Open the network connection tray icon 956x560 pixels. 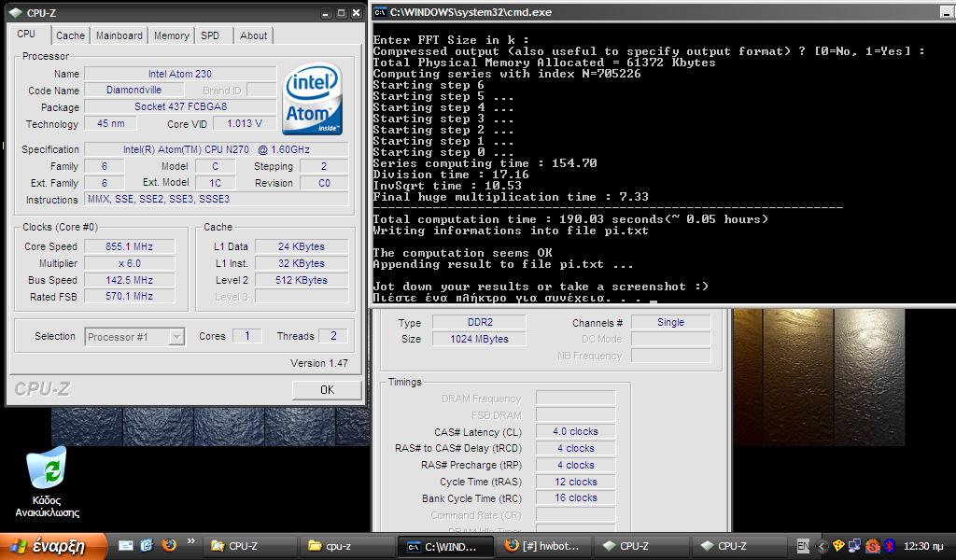tap(855, 546)
